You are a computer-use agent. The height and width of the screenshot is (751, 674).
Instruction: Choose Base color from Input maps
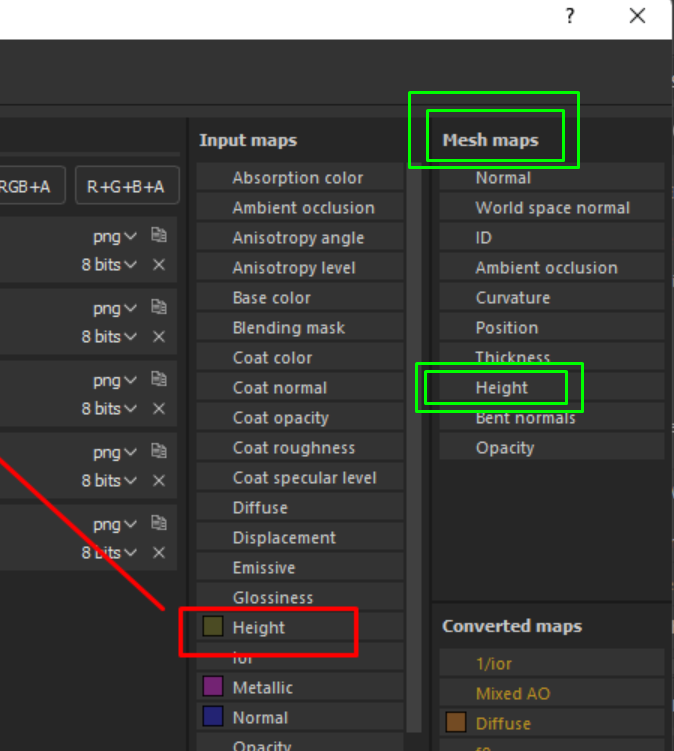pos(271,298)
